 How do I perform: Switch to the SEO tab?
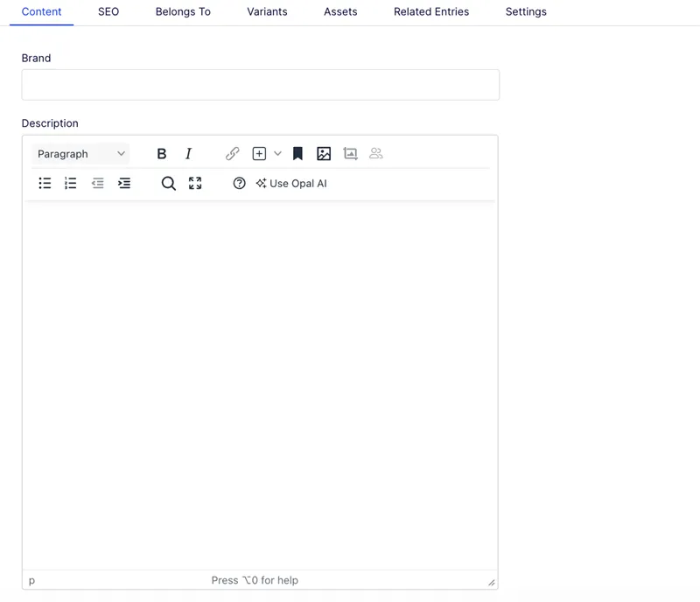pos(108,12)
